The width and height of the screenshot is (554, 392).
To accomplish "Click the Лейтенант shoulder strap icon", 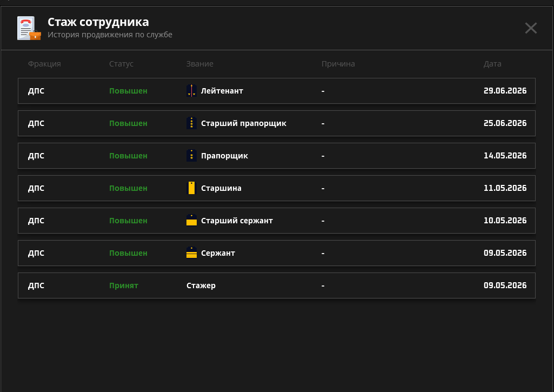I will pyautogui.click(x=191, y=91).
